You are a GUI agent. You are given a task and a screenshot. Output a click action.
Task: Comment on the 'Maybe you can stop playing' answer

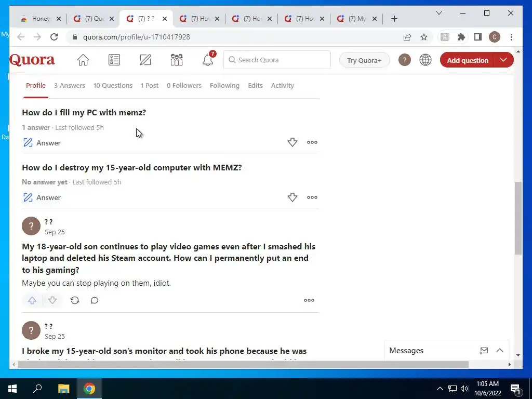click(95, 300)
